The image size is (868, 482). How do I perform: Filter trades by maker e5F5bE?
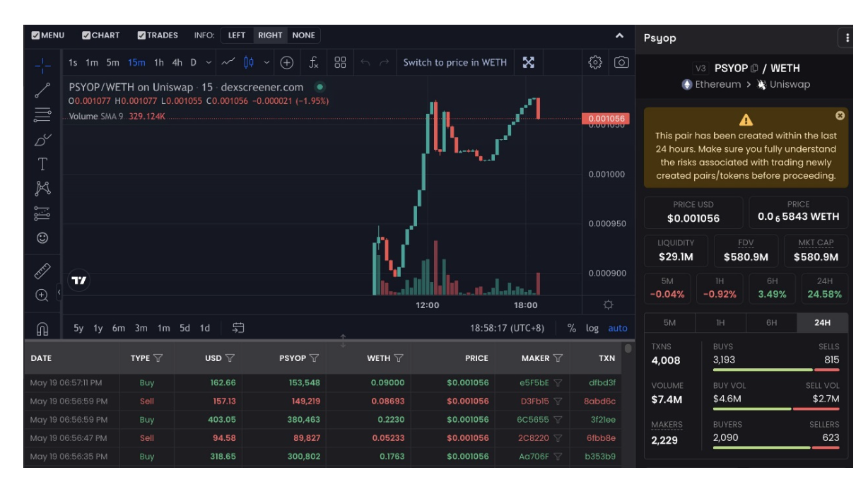(x=558, y=383)
